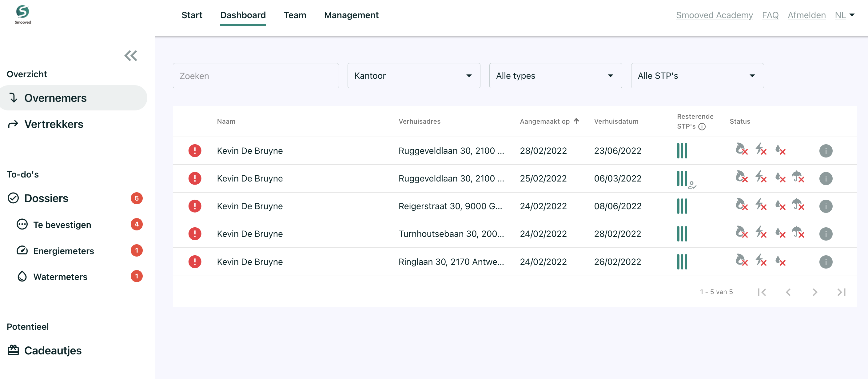Click the Naam column header

[x=226, y=121]
